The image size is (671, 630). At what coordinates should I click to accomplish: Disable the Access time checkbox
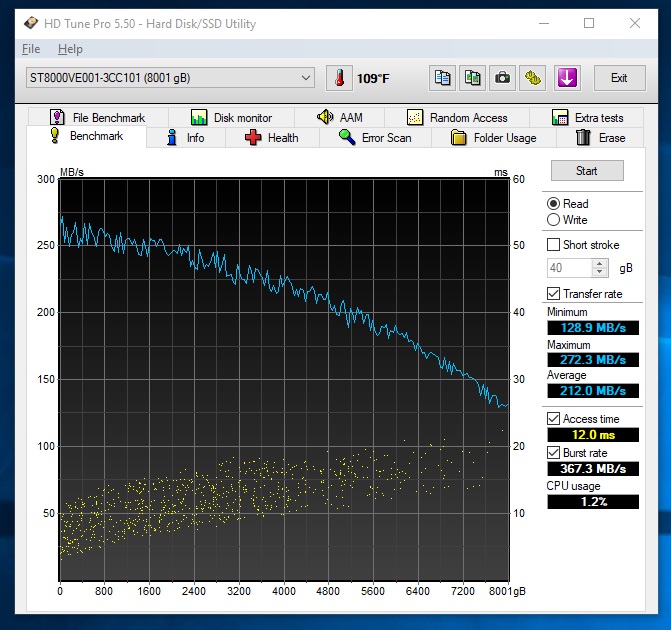click(554, 419)
